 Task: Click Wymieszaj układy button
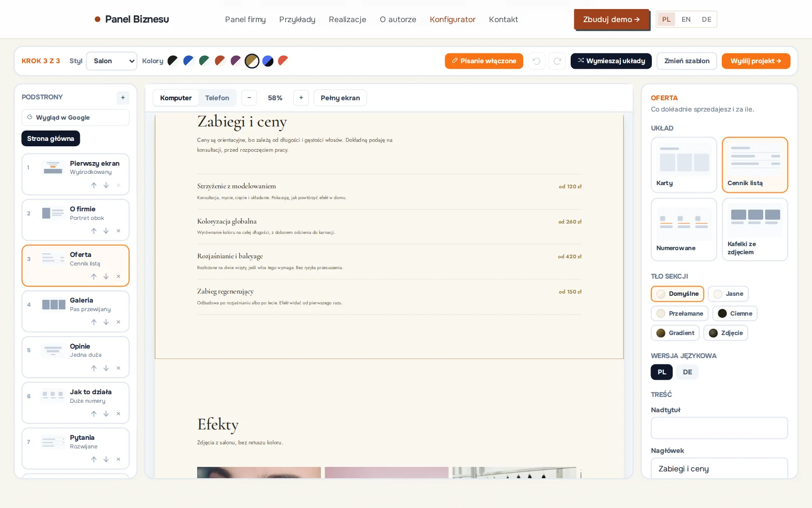pyautogui.click(x=611, y=61)
